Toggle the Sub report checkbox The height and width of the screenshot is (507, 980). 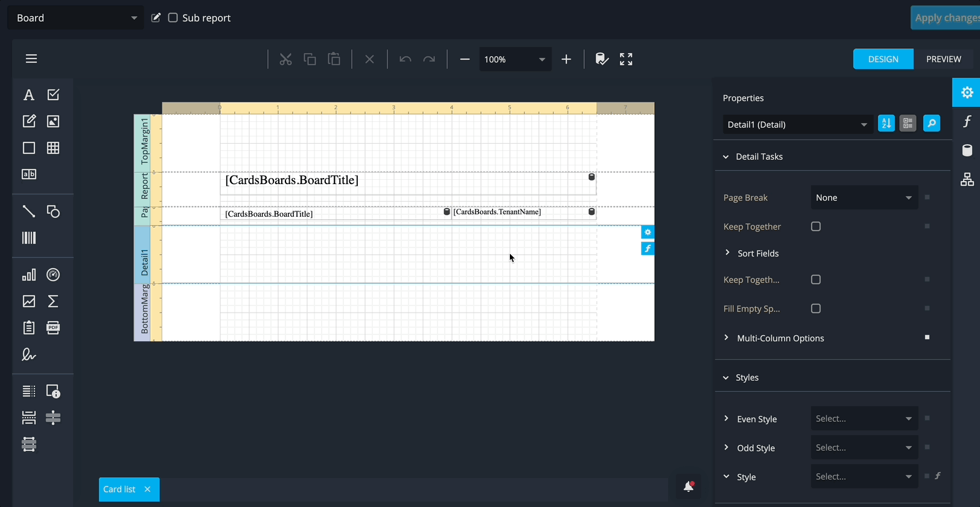pos(173,18)
